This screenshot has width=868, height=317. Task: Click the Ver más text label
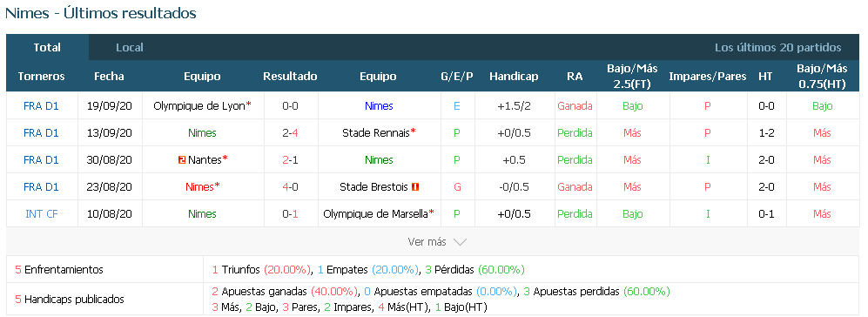(x=427, y=242)
